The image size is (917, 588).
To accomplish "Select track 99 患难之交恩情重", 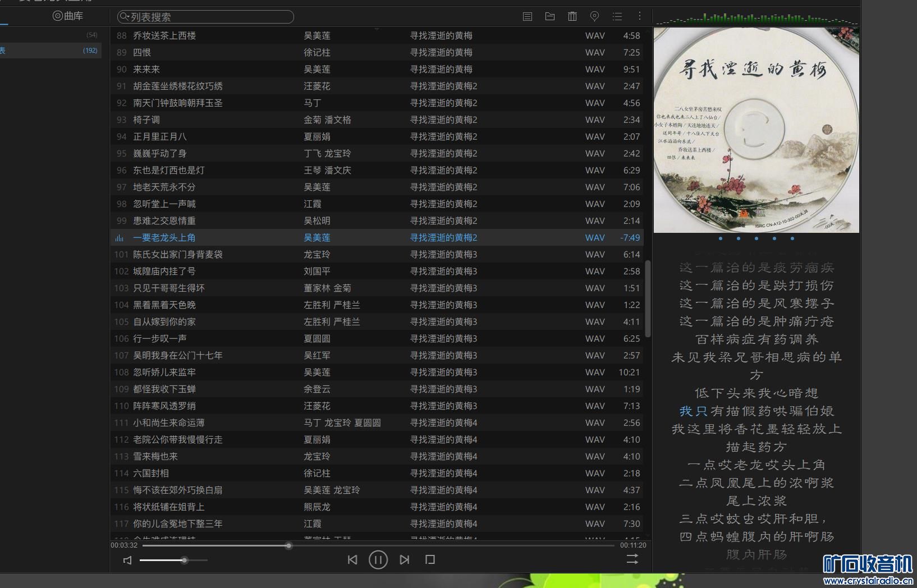I will (377, 220).
